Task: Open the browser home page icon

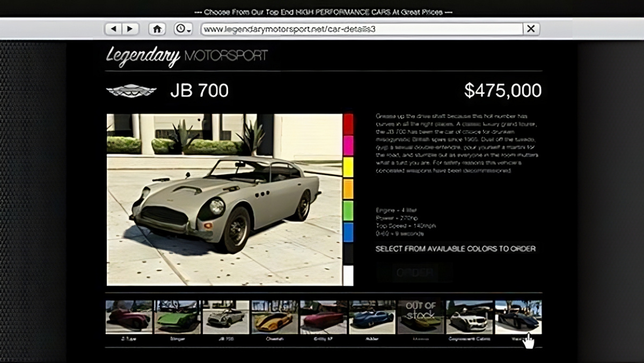Action: pyautogui.click(x=157, y=29)
